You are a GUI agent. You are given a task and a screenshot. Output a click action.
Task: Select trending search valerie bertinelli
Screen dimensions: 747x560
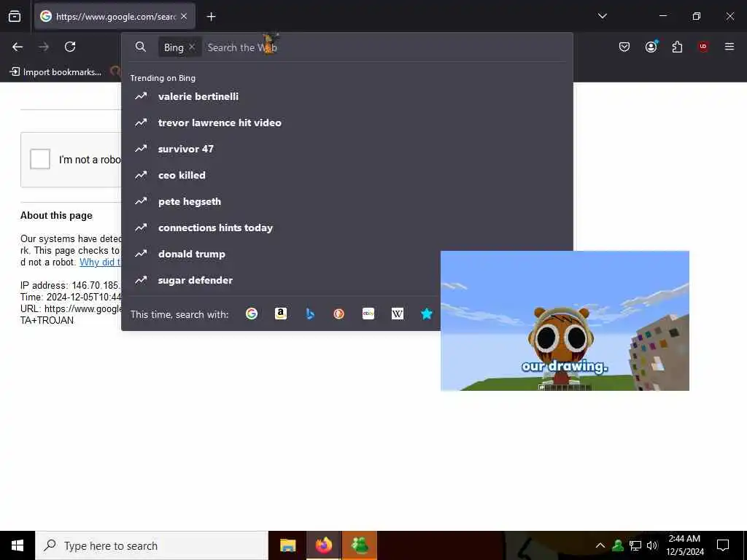(x=347, y=96)
